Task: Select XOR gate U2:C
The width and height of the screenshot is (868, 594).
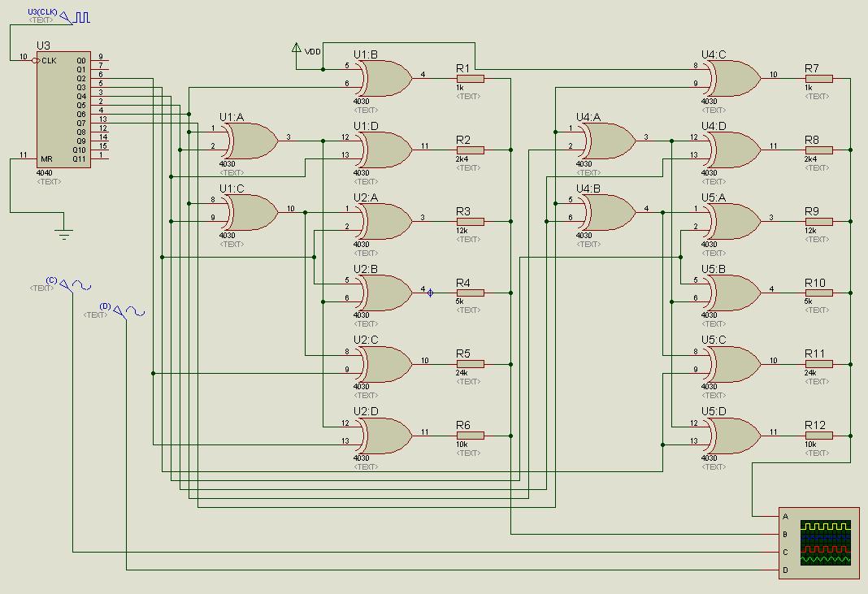Action: click(x=384, y=364)
